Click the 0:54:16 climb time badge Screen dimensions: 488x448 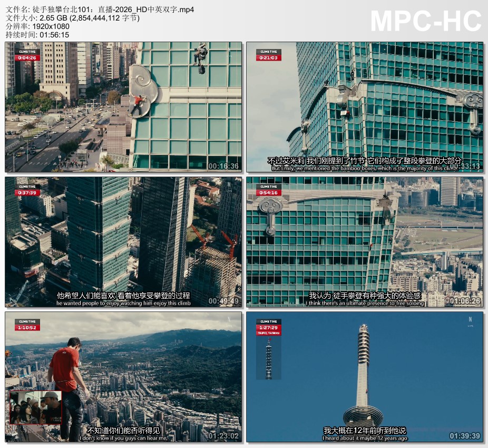click(x=269, y=190)
